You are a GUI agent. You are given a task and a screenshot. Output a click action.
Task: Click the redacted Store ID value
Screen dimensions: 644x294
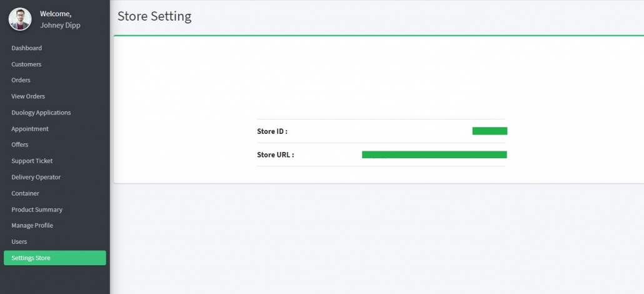490,131
